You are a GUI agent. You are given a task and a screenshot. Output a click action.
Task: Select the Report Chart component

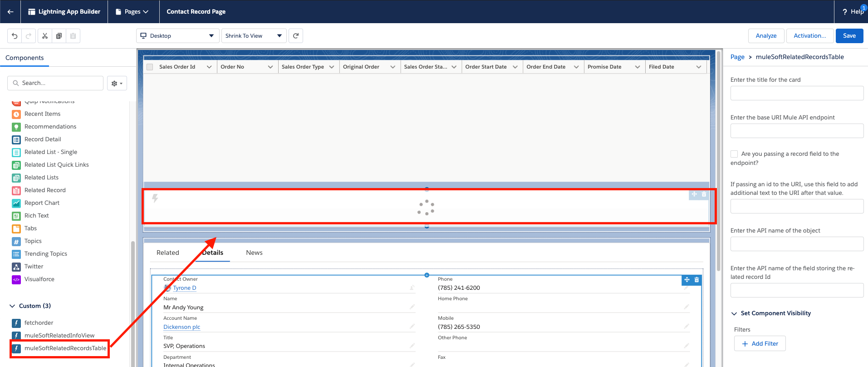point(42,203)
